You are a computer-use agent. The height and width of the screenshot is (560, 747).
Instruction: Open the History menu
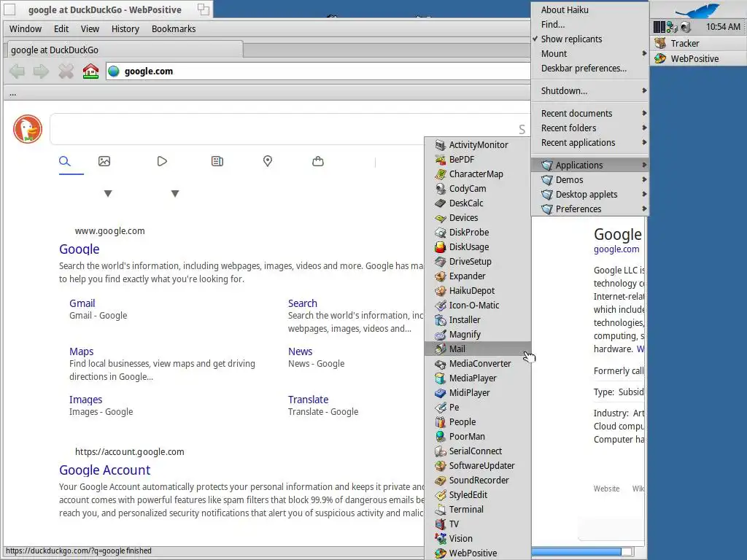125,29
